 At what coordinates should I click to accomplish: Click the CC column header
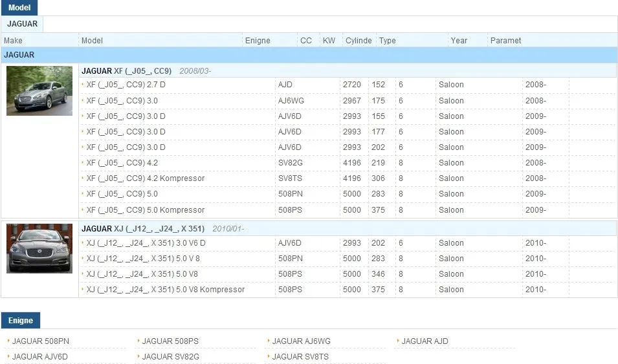pos(306,41)
